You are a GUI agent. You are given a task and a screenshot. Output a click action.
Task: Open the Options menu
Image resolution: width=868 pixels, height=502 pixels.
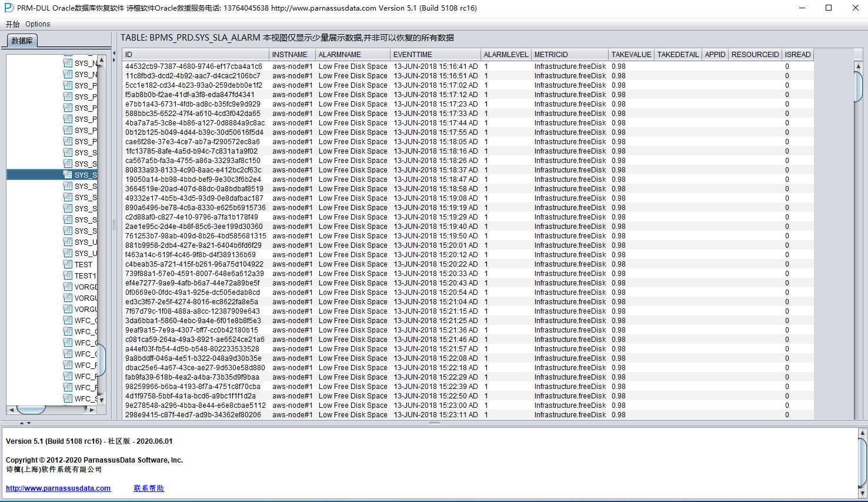tap(38, 24)
